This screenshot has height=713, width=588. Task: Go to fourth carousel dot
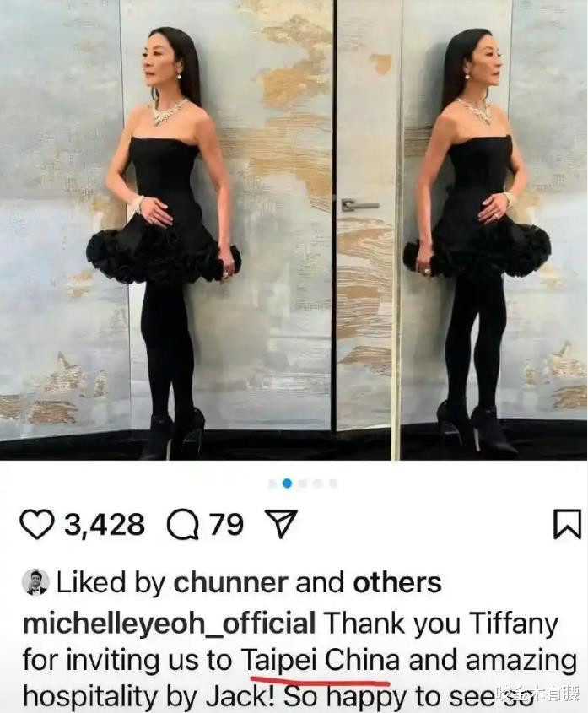tap(318, 483)
